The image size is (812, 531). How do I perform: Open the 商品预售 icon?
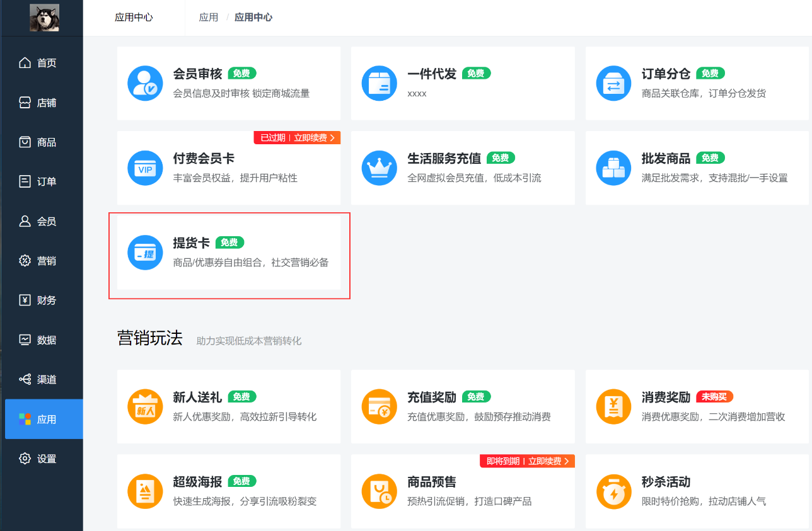[379, 491]
